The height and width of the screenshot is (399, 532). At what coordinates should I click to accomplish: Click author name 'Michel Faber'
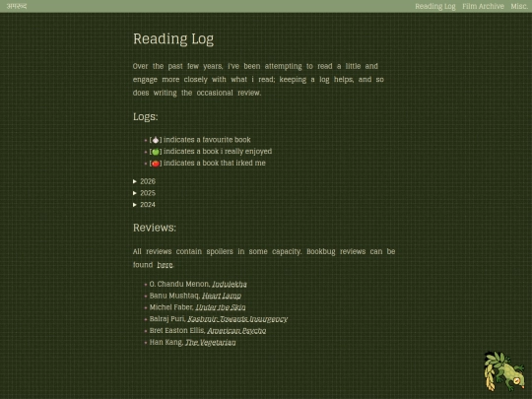tap(171, 307)
